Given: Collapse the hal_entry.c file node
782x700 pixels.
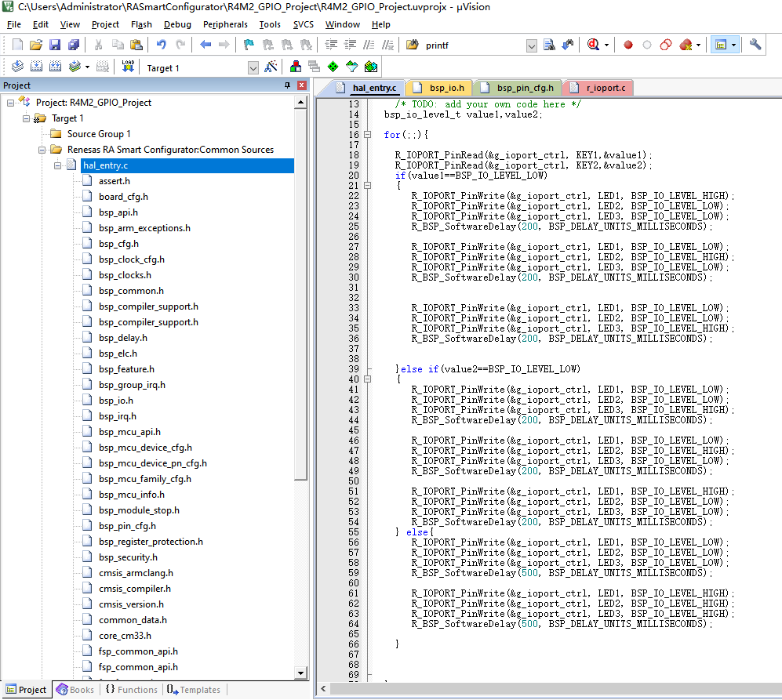Looking at the screenshot, I should (58, 165).
